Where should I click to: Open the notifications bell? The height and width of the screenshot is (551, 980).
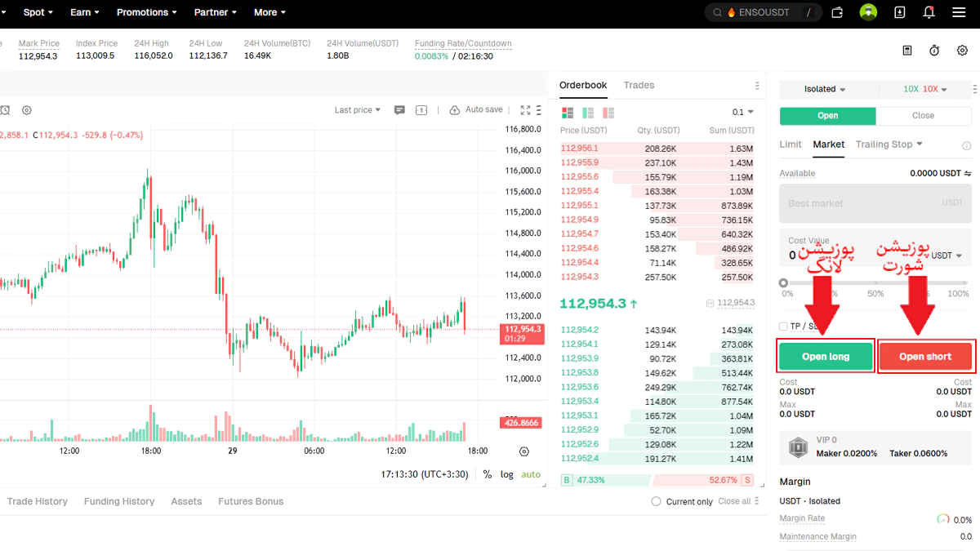pyautogui.click(x=929, y=12)
